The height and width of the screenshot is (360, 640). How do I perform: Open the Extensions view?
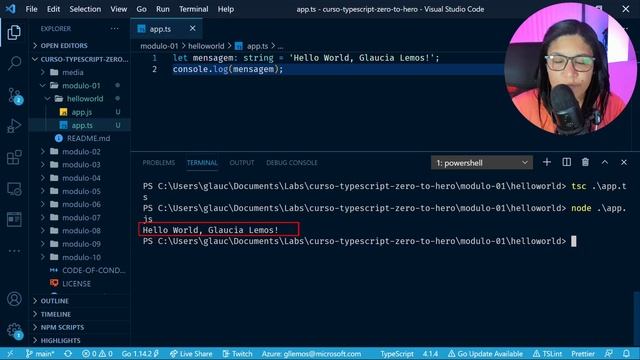pos(14,157)
